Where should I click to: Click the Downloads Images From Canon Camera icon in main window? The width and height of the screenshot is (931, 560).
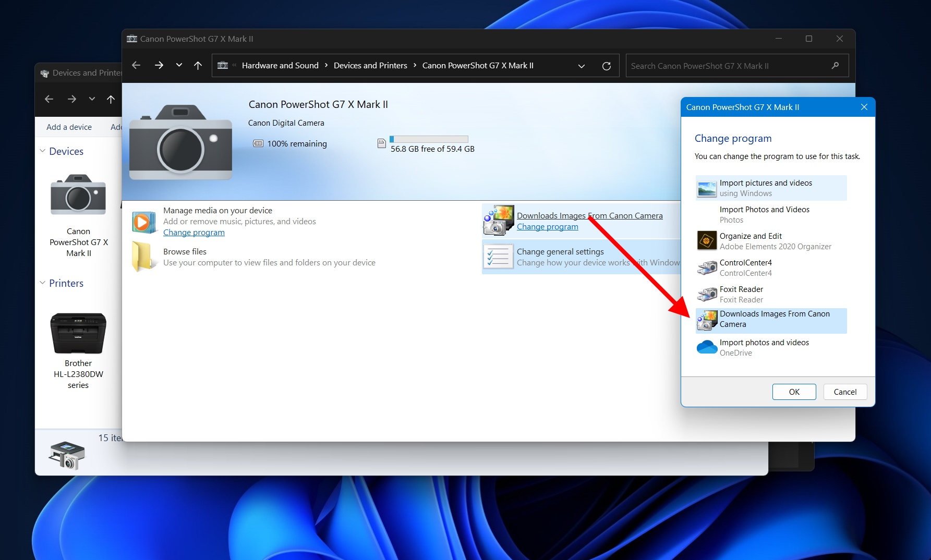pyautogui.click(x=499, y=220)
